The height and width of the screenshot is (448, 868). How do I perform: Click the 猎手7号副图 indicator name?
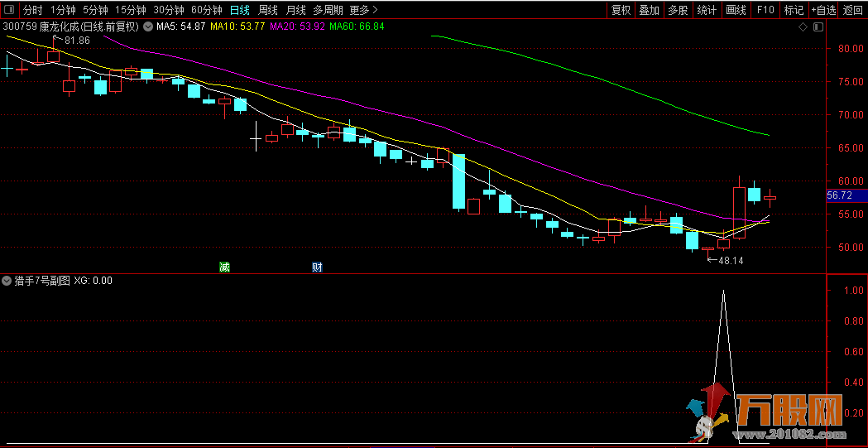point(43,281)
